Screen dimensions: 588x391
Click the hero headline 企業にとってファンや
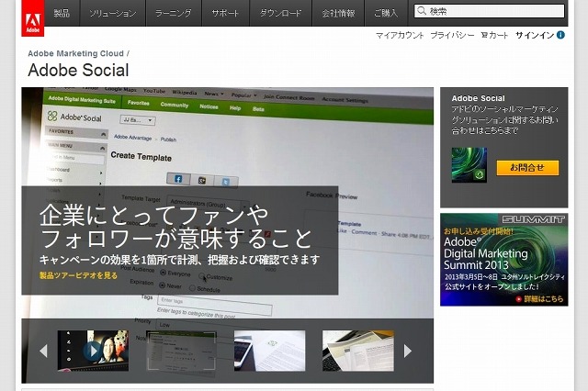[153, 215]
